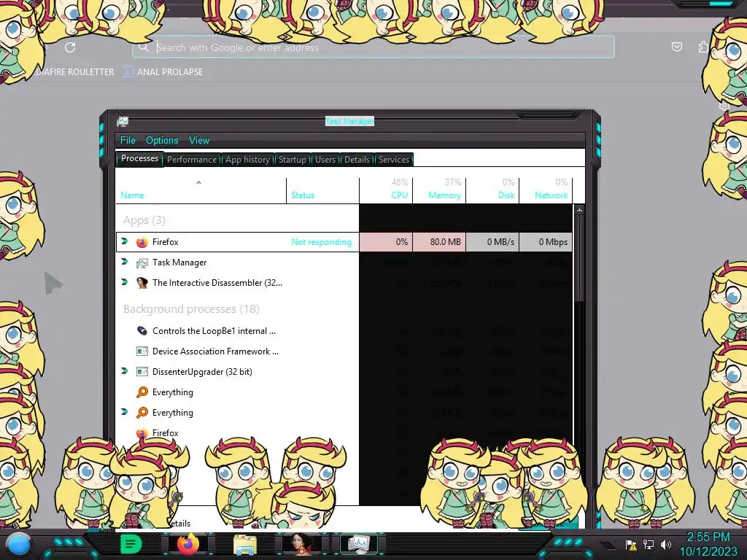747x560 pixels.
Task: Switch to the Processes tab
Action: [139, 158]
